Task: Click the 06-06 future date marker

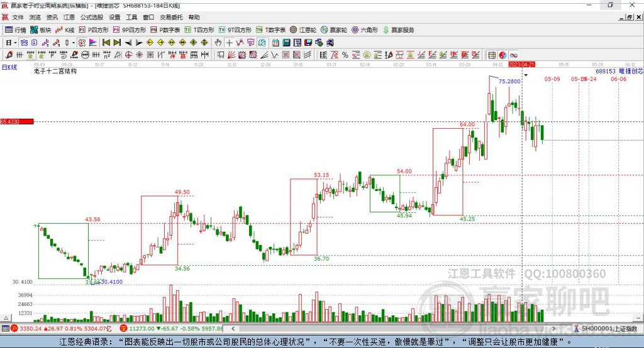Action: (619, 79)
